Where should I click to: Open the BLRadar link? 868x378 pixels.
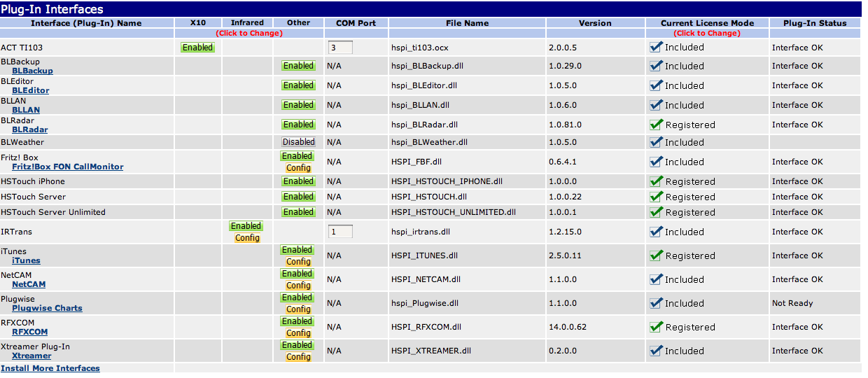pos(30,129)
